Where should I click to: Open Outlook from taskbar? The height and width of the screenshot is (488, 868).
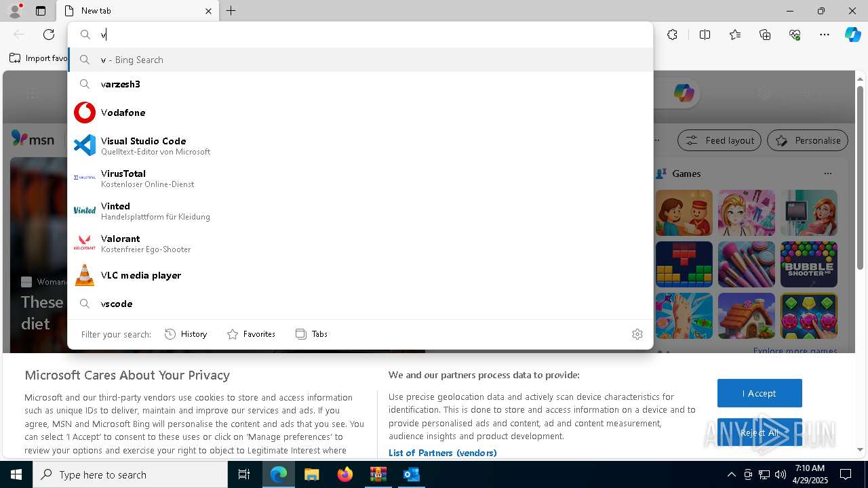click(x=412, y=474)
